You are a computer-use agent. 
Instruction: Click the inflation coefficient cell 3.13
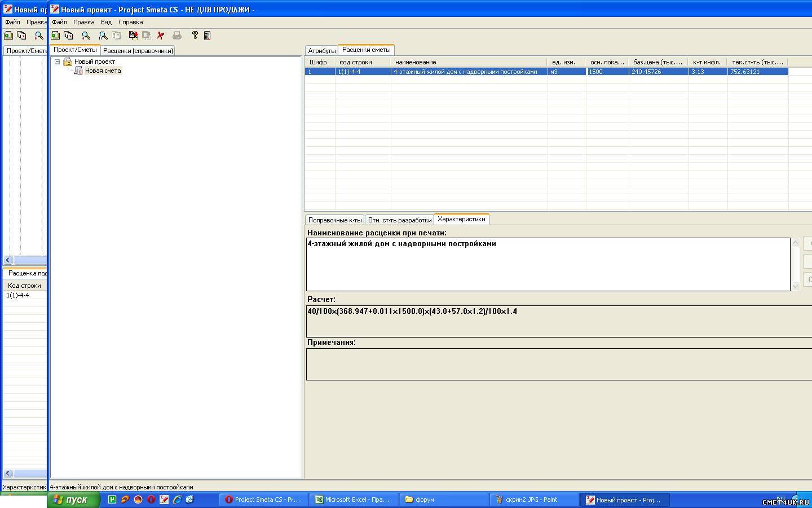tap(708, 72)
